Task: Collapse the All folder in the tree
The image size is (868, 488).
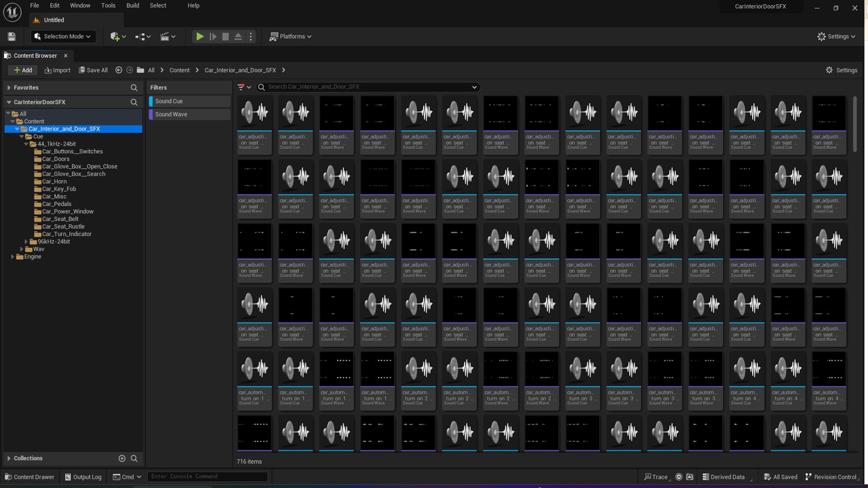Action: coord(7,114)
